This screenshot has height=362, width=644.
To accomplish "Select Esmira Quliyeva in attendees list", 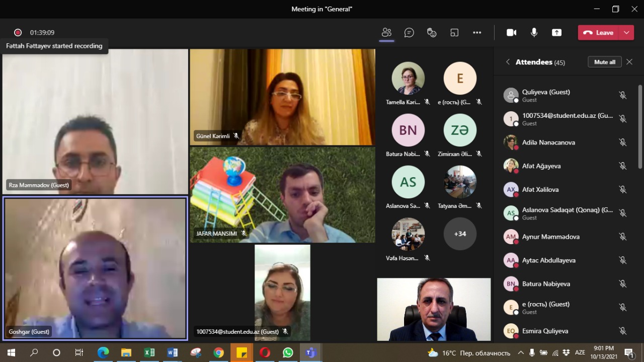I will click(x=545, y=331).
